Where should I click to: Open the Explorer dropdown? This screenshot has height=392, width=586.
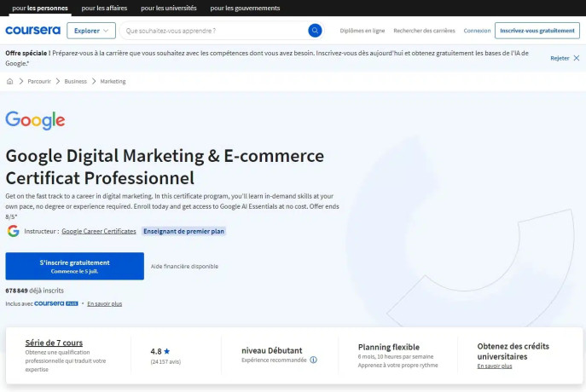91,31
